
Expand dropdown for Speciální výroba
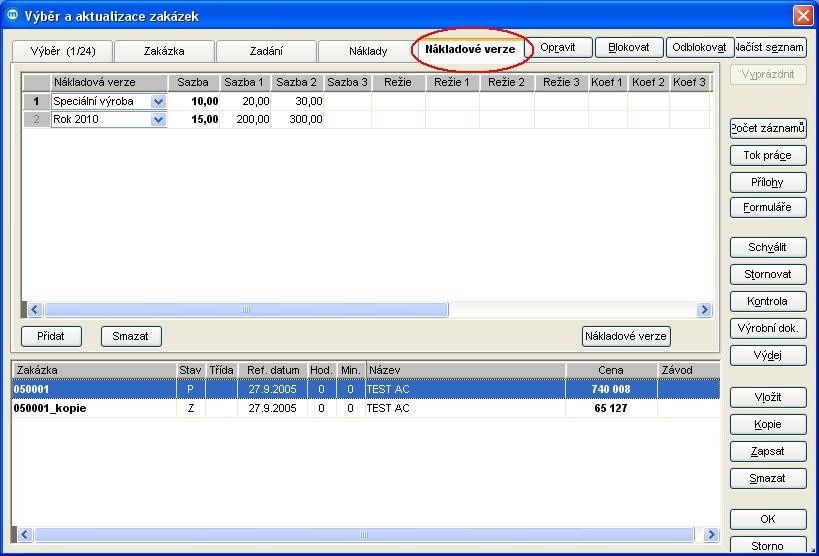point(158,102)
